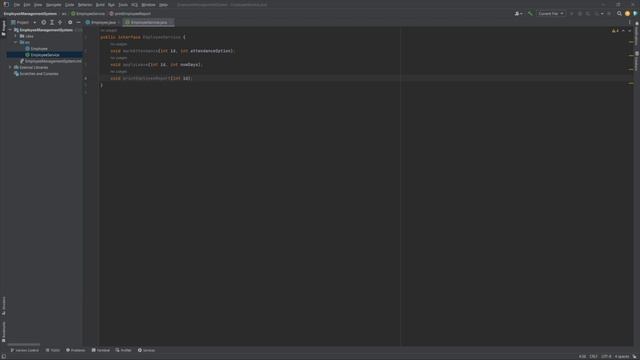Open the VCS menu
640x360 pixels.
(134, 4)
